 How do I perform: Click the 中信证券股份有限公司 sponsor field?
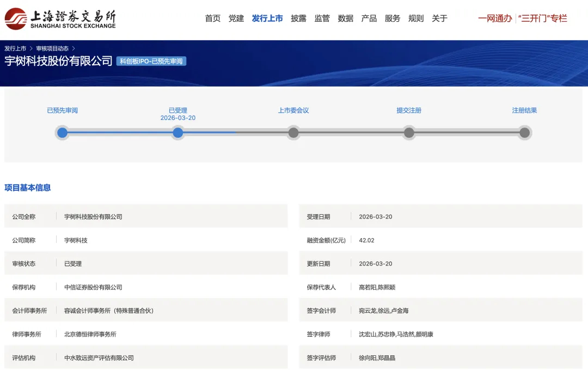pyautogui.click(x=93, y=287)
